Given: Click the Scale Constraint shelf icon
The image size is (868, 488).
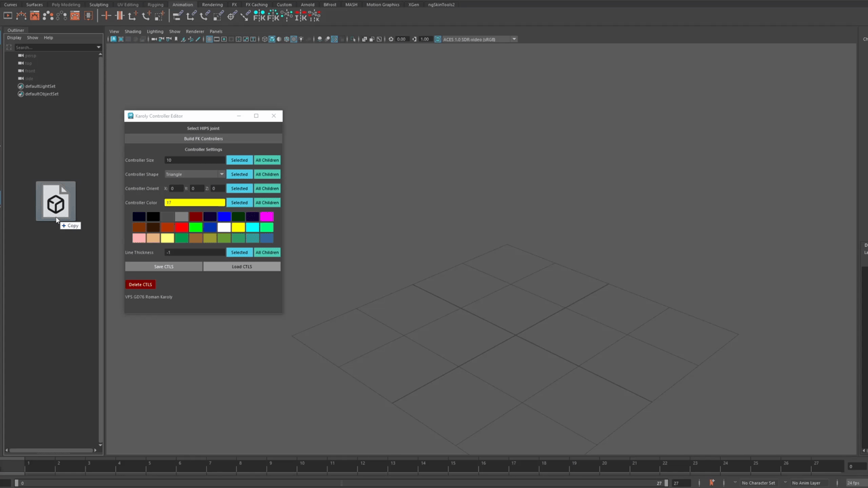Looking at the screenshot, I should pos(218,16).
